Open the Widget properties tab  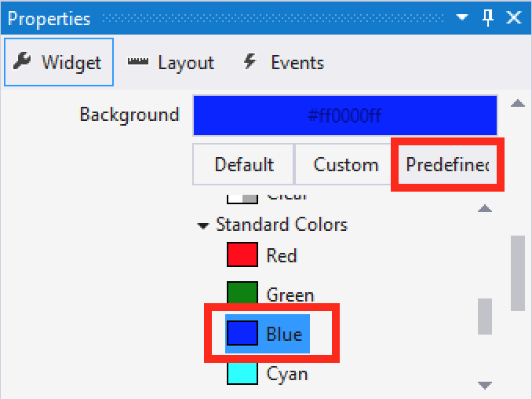click(59, 63)
